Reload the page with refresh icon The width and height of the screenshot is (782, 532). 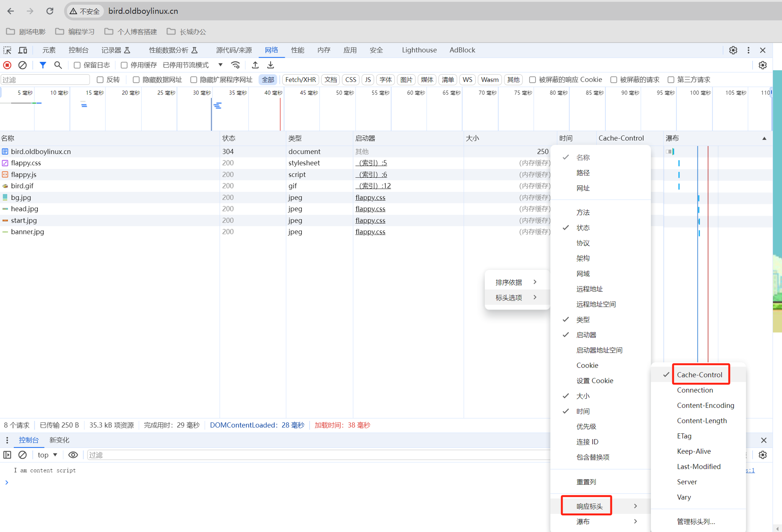click(x=50, y=11)
